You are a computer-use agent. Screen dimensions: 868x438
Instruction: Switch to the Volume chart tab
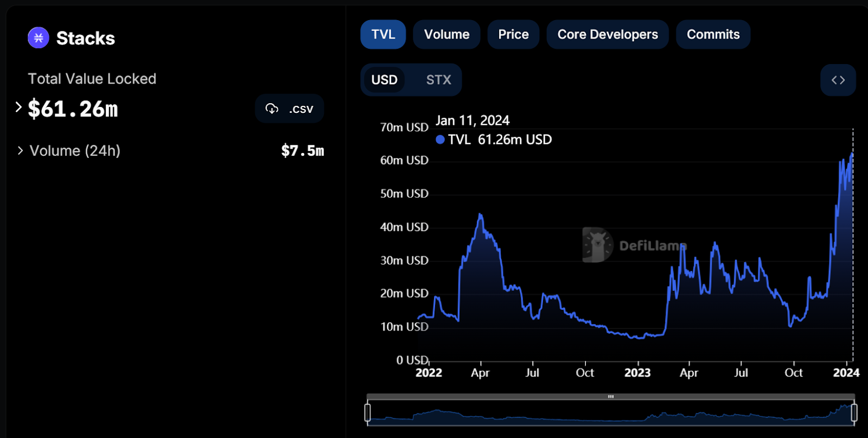[x=446, y=34]
